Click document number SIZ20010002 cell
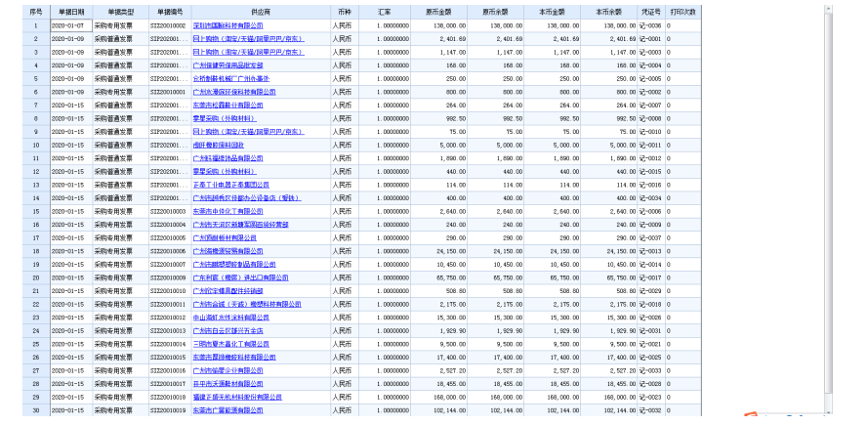This screenshot has height=425, width=868. [x=170, y=25]
